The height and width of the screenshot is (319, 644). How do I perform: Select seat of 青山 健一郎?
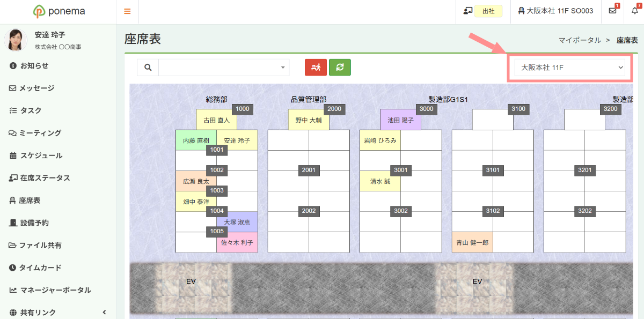(x=472, y=242)
